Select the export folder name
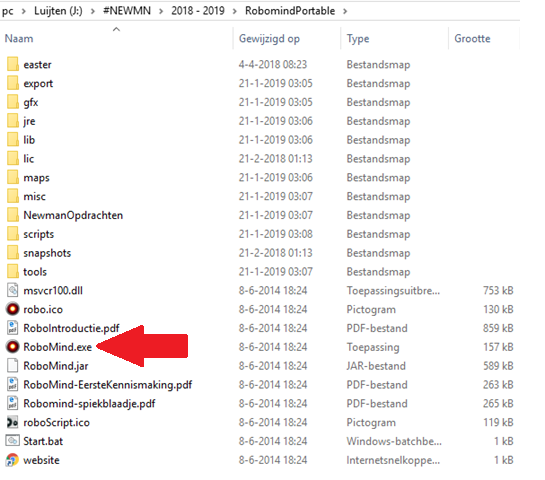Screen dimensions: 545x480 click(x=38, y=84)
